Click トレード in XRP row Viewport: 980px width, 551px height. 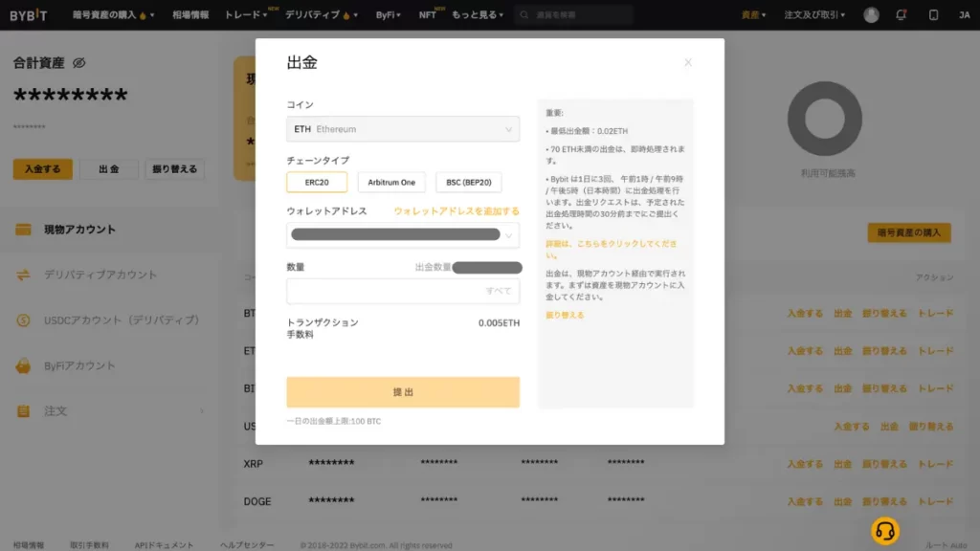point(936,464)
